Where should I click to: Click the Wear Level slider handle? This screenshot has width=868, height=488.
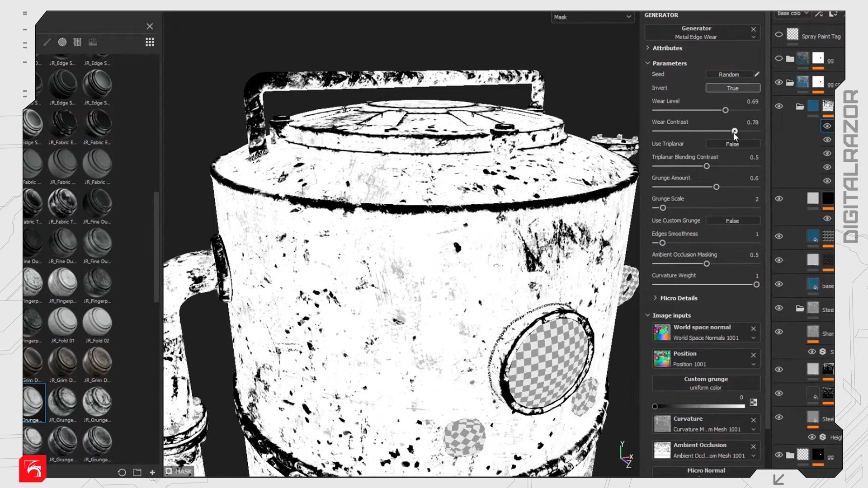(725, 110)
